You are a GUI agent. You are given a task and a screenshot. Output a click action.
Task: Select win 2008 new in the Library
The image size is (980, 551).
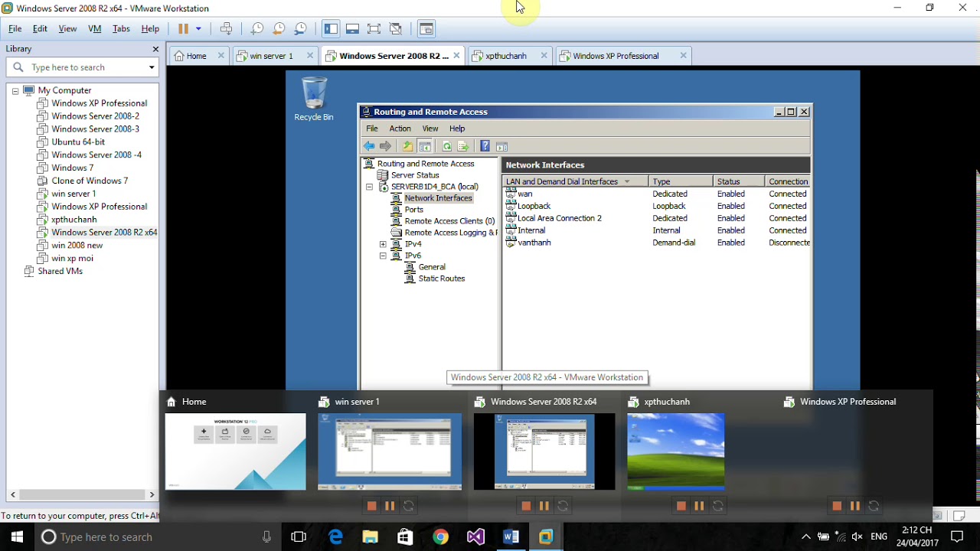point(77,245)
